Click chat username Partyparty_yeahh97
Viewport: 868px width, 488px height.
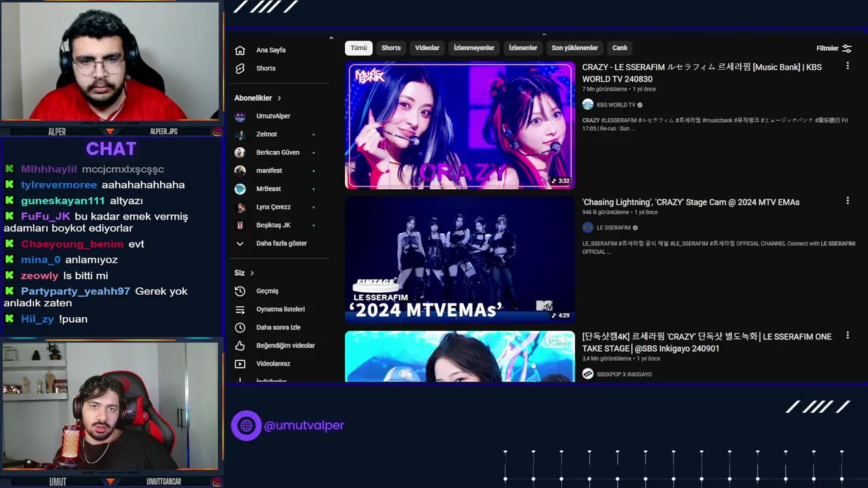[75, 291]
